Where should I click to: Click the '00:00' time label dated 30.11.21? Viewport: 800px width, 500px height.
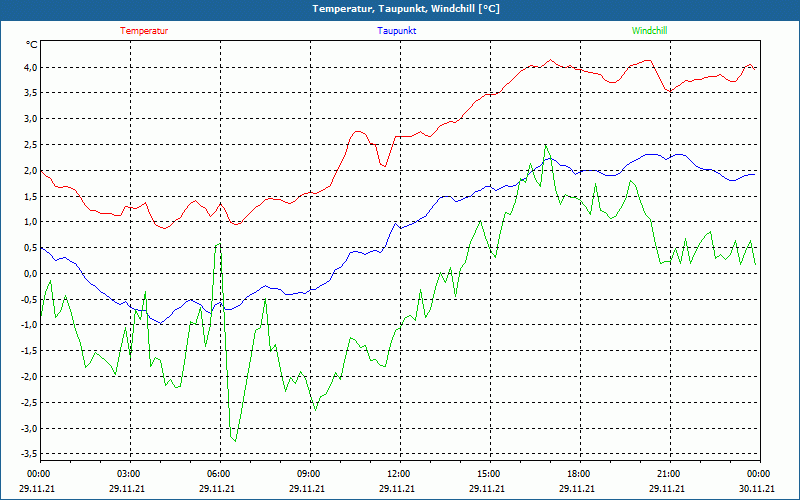(x=757, y=474)
